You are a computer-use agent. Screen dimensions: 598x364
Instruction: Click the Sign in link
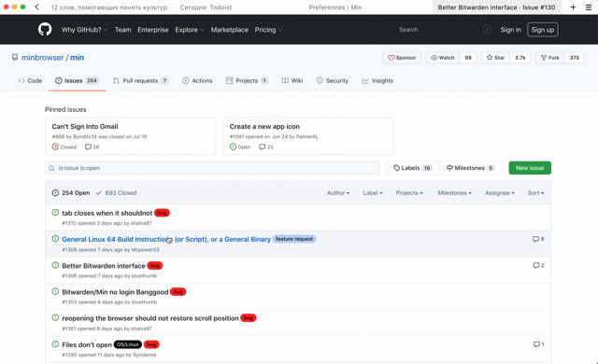511,30
